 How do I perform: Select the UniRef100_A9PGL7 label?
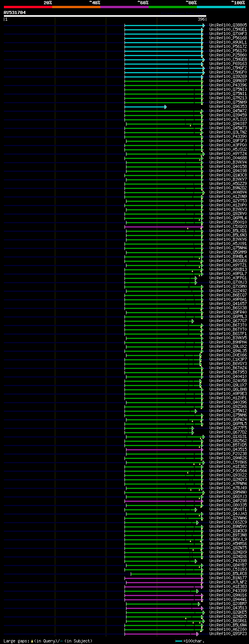tap(228, 273)
